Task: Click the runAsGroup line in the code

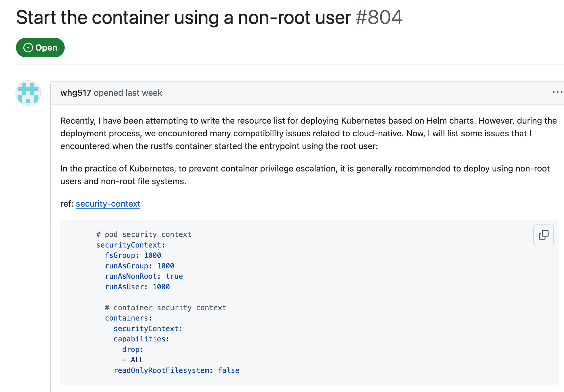Action: click(139, 266)
